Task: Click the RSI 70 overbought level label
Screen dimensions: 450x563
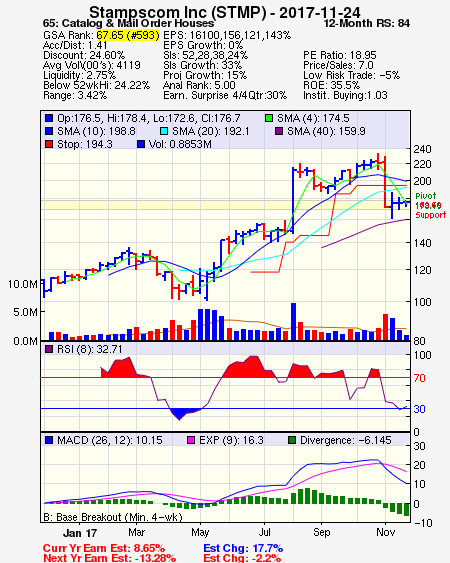Action: [419, 378]
